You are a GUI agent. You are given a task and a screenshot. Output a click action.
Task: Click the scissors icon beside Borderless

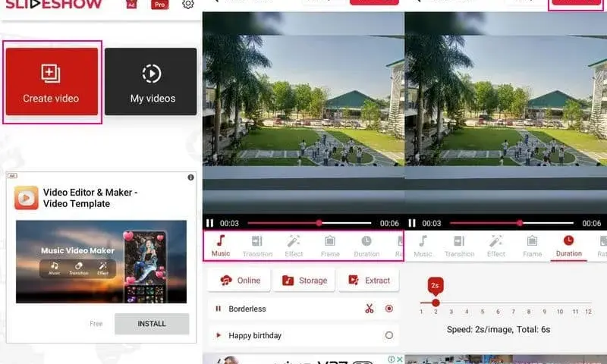coord(370,309)
